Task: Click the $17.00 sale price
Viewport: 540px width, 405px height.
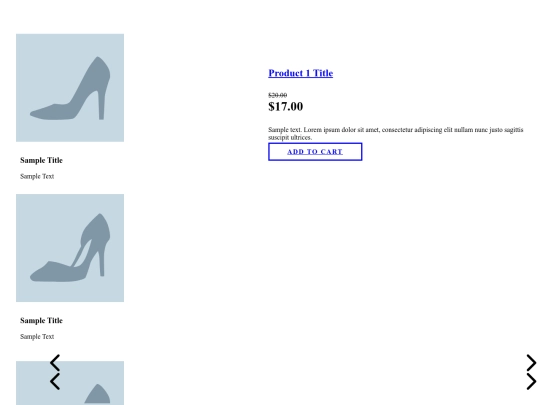Action: click(x=285, y=106)
